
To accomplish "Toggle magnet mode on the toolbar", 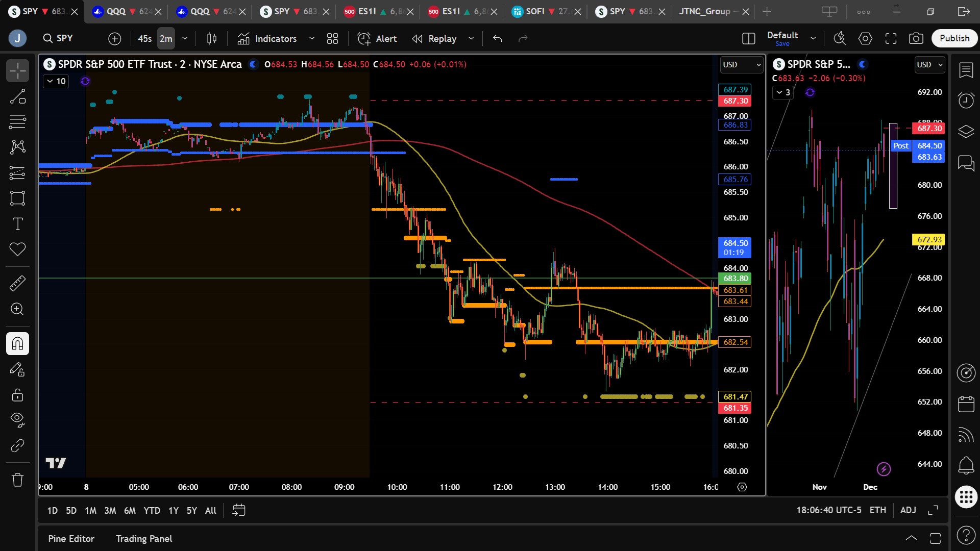I will (x=17, y=343).
